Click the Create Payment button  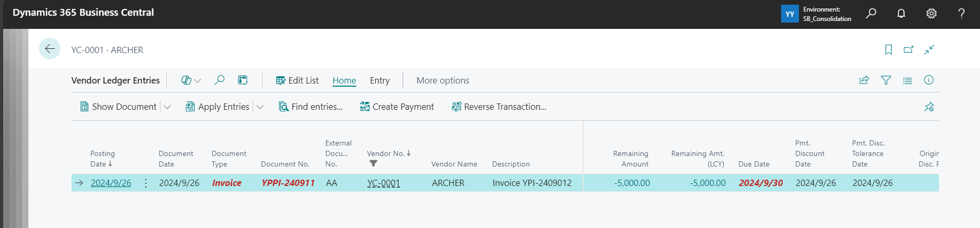397,107
